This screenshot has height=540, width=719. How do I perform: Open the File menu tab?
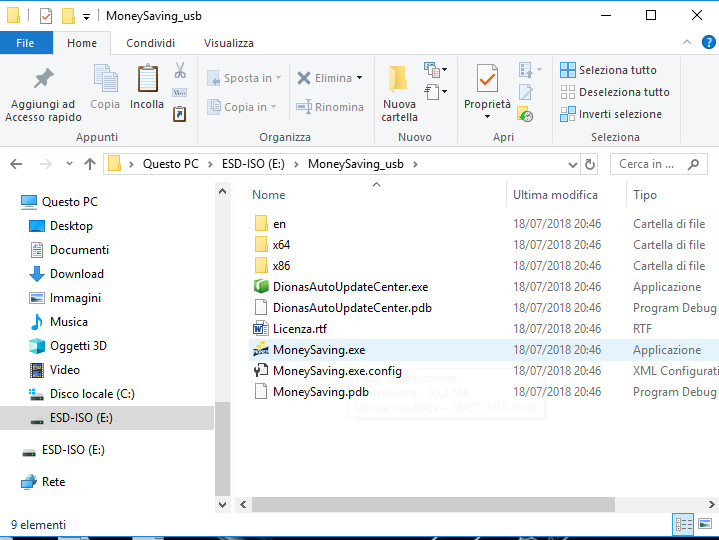(26, 43)
